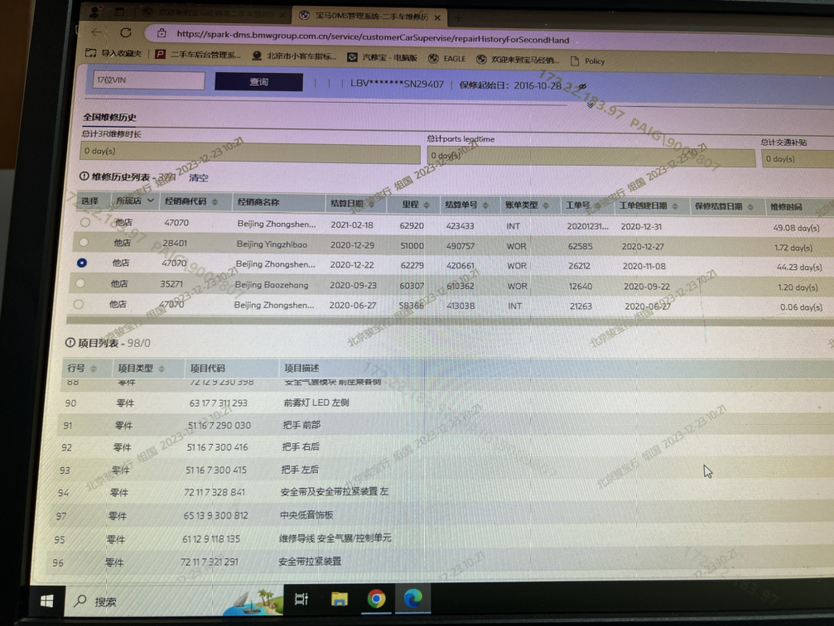
Task: Sort item list by 行号 sort icon
Action: 94,369
